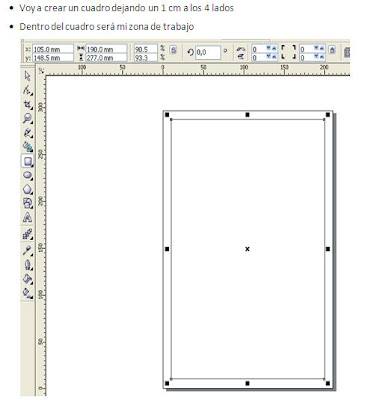
Task: Toggle the scale ratio lock button
Action: (173, 50)
